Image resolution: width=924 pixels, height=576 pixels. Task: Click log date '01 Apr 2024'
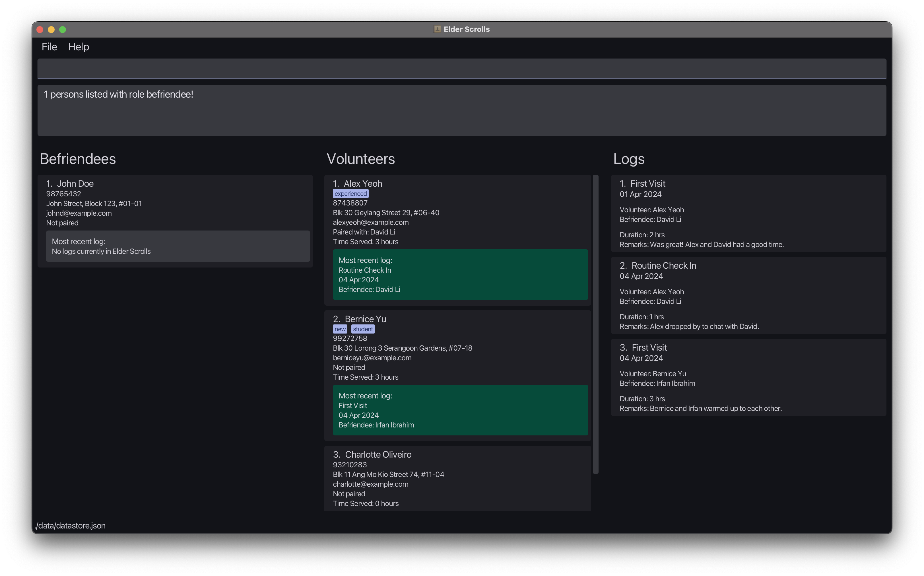coord(640,194)
